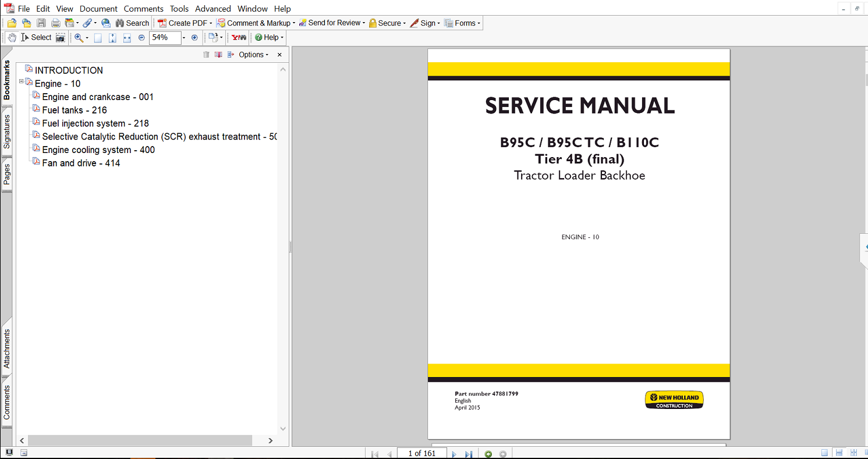This screenshot has width=868, height=459.
Task: Open the Options dropdown in Bookmarks panel
Action: coord(251,54)
